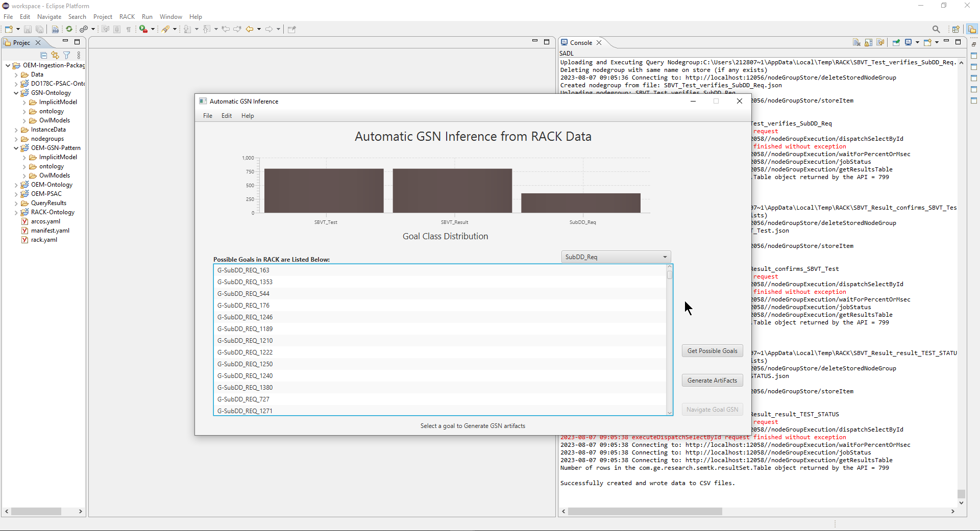Toggle Scroll Lock in Console toolbar
Viewport: 980px width, 531px height.
869,42
